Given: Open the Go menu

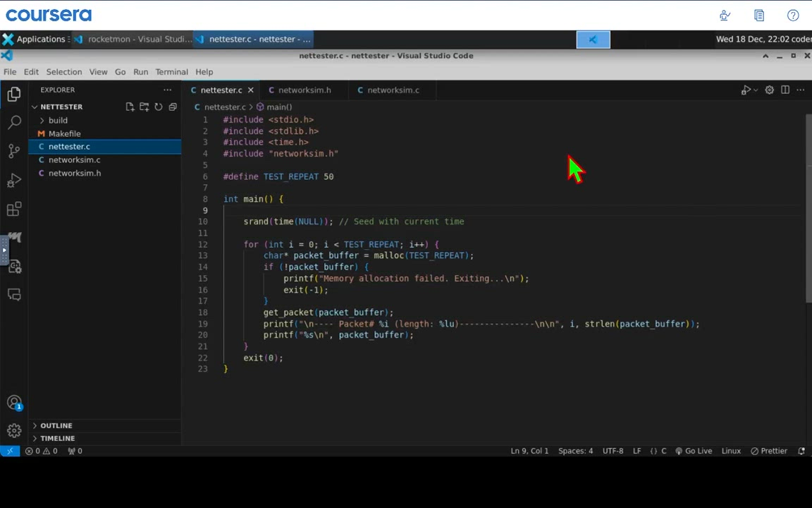Looking at the screenshot, I should (120, 72).
